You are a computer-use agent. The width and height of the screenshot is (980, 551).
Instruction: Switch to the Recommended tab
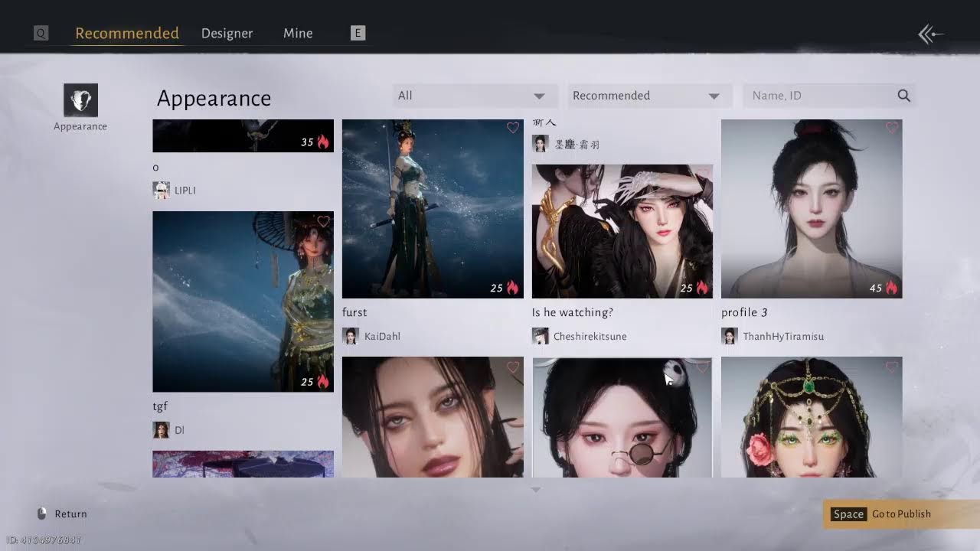tap(127, 33)
